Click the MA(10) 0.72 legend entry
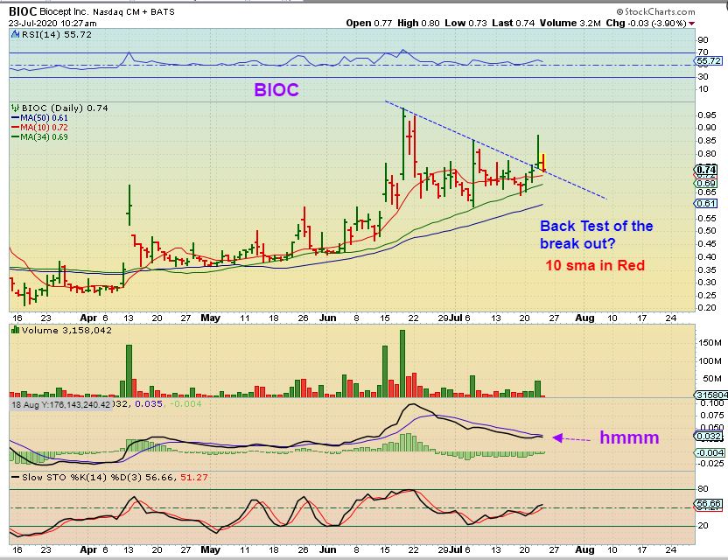Screen dimensions: 728x560 (x=39, y=127)
